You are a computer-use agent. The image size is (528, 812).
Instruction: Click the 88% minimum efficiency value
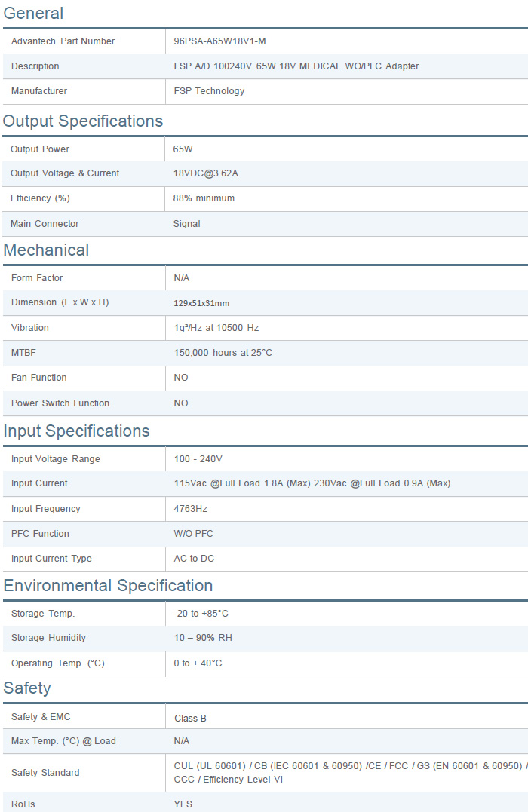(204, 198)
